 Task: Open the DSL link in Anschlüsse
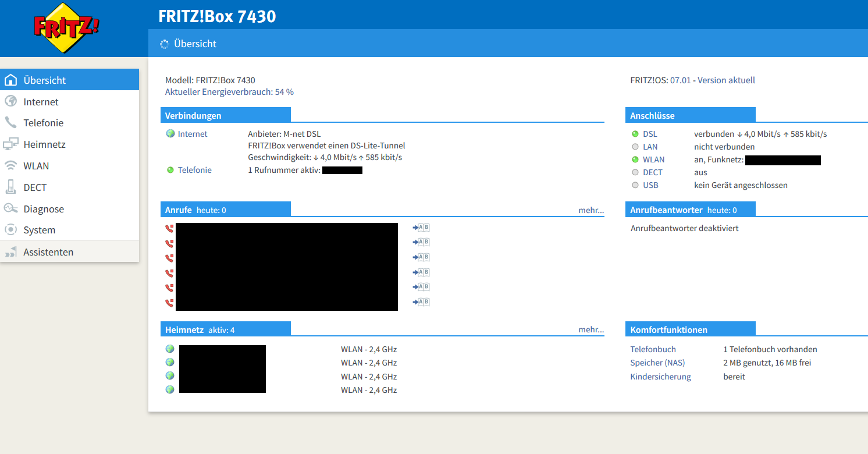pos(650,134)
